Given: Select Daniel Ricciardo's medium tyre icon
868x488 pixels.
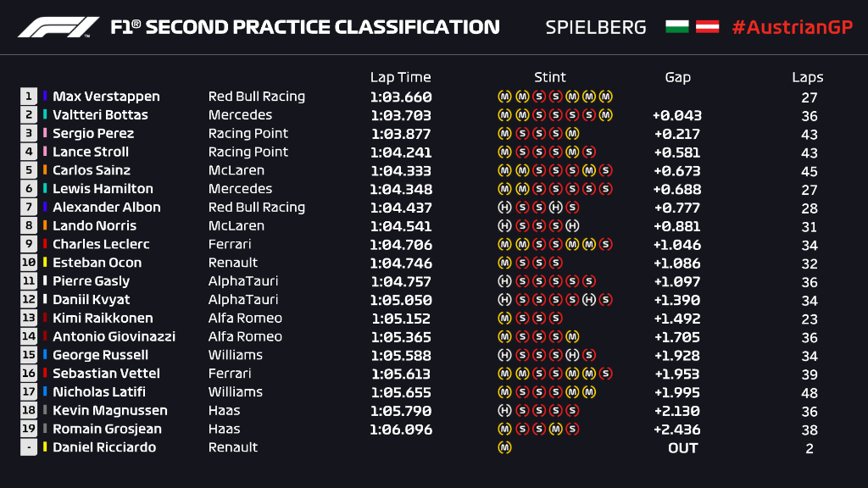Looking at the screenshot, I should pos(504,447).
